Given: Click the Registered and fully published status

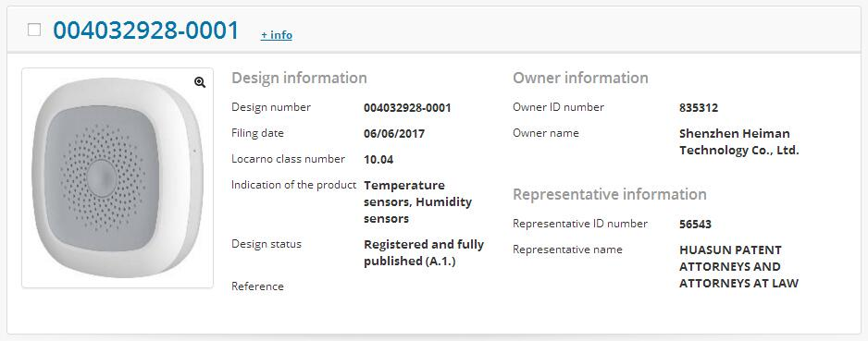Looking at the screenshot, I should click(424, 252).
